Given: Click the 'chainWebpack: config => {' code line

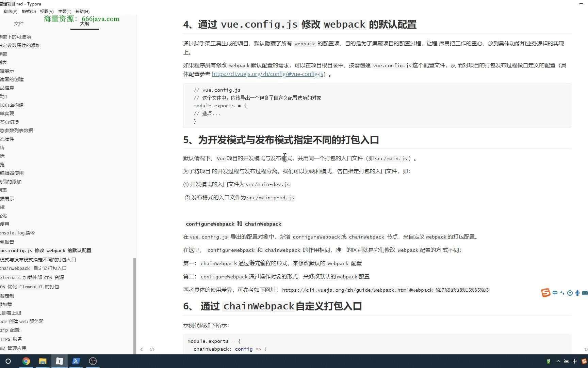Looking at the screenshot, I should click(x=230, y=349).
